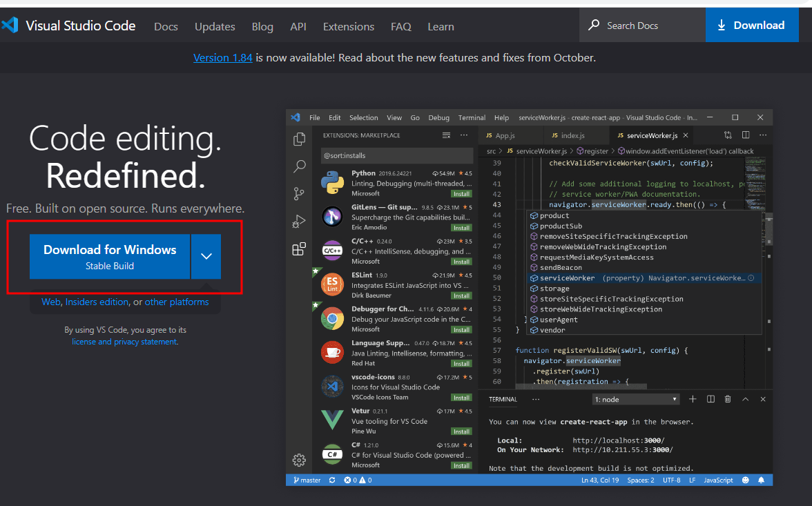Click the synchronize changes icon in status bar
This screenshot has height=506, width=812.
[332, 480]
